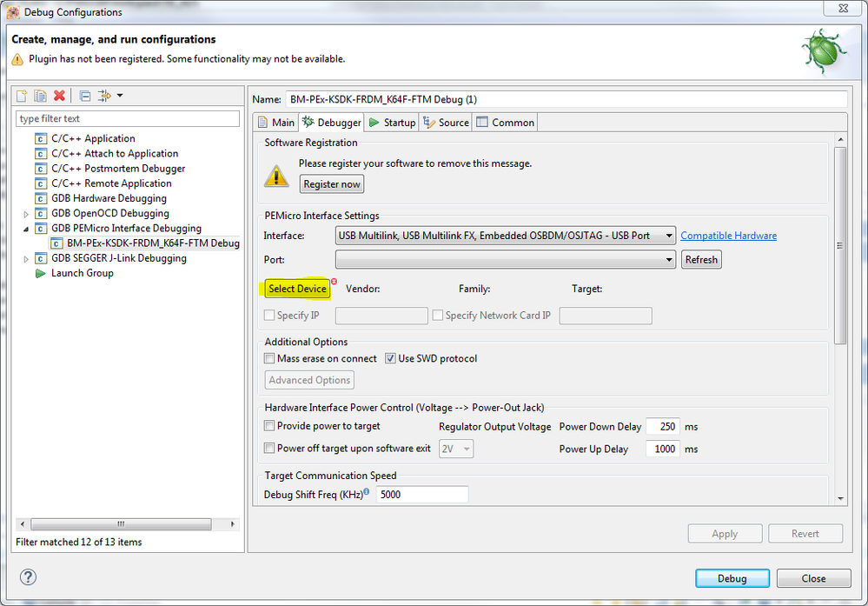The image size is (868, 606).
Task: Click the BM-PEx-KSDK-FRDM_K64F-FTM Debug item icon
Action: click(56, 243)
